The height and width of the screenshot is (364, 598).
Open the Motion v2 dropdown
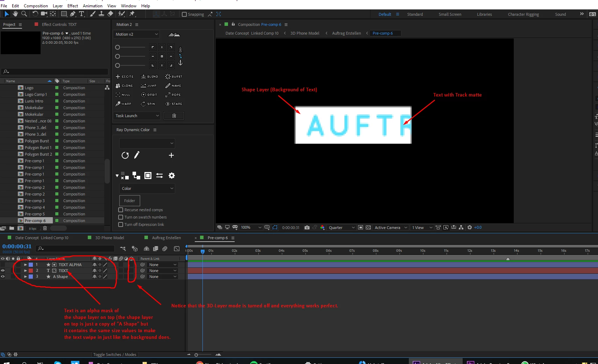click(x=137, y=34)
